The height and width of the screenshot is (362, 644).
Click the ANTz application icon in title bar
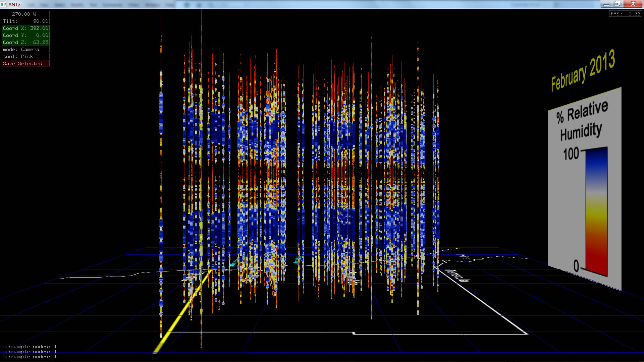click(x=3, y=4)
